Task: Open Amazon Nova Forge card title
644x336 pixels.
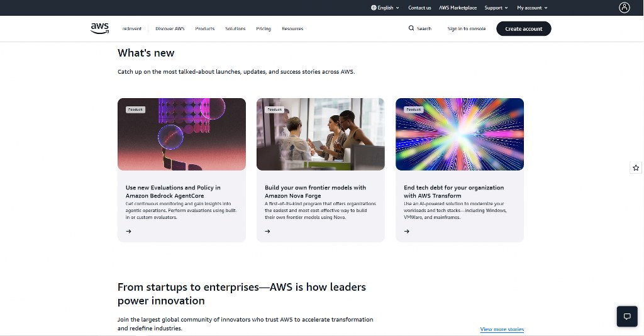Action: click(x=316, y=191)
